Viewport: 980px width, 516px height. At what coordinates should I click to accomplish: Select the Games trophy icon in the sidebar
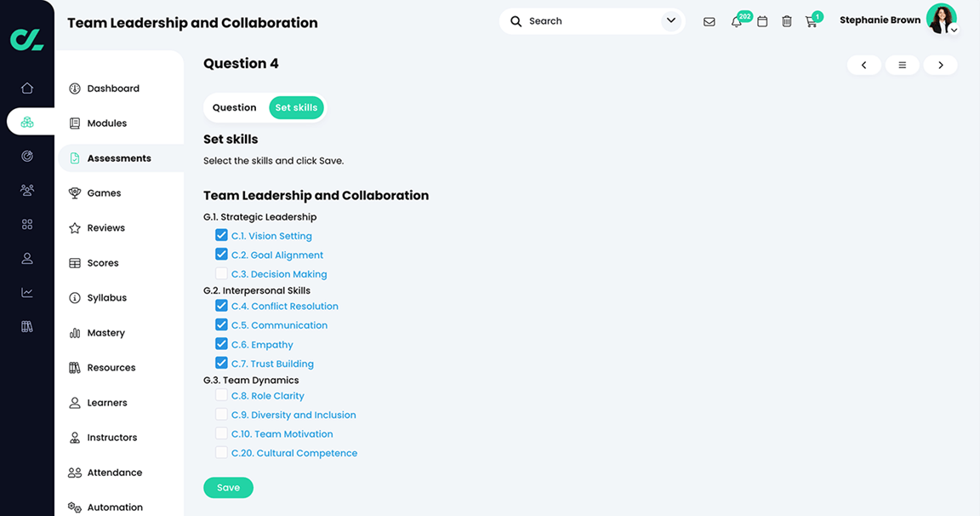point(76,192)
